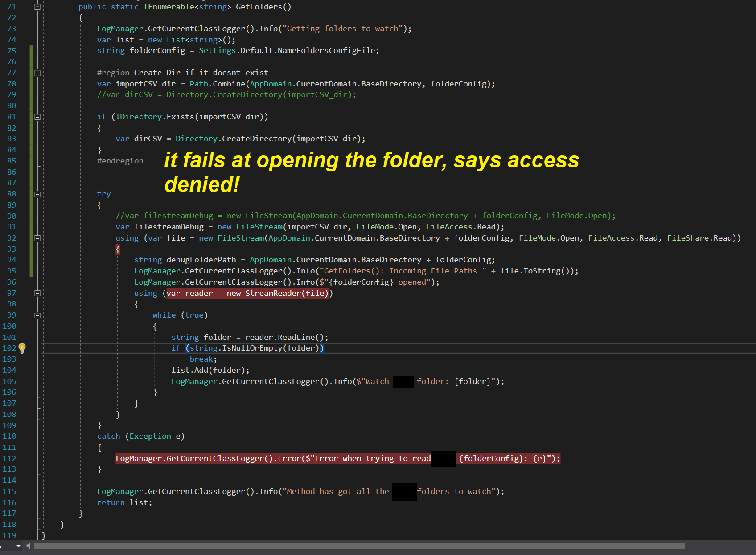
Task: Click the '#endregion' label on line 85
Action: [120, 160]
